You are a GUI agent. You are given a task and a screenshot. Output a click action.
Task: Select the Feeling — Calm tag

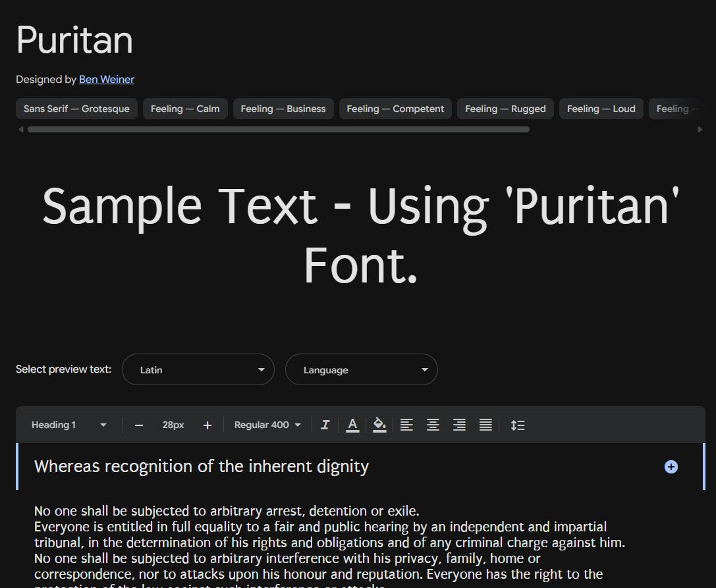coord(185,109)
